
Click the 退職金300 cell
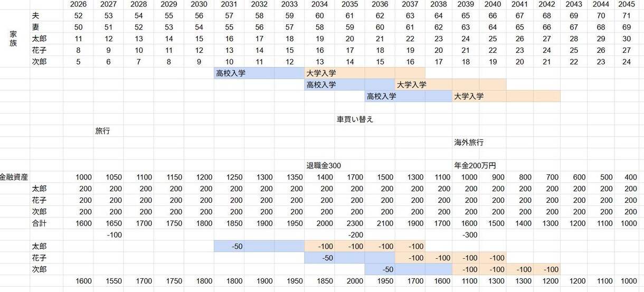(324, 166)
